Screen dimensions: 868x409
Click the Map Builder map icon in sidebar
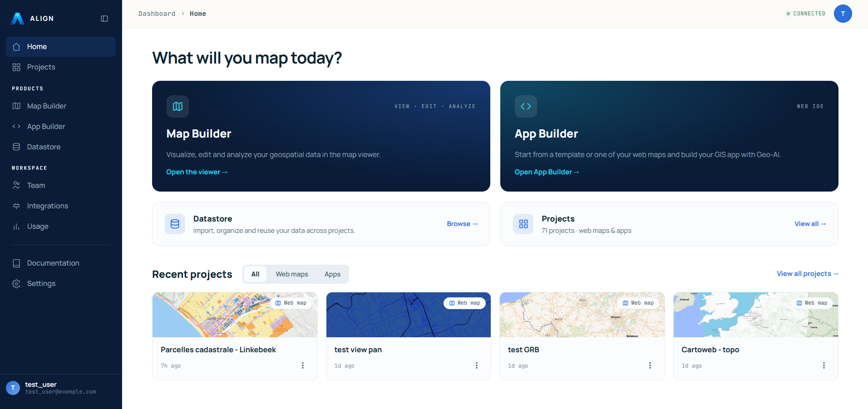pos(16,106)
